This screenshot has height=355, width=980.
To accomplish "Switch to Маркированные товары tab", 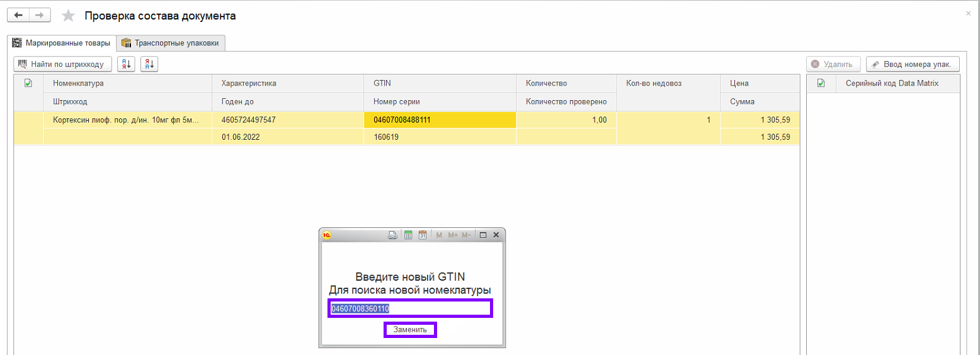I will (x=62, y=43).
